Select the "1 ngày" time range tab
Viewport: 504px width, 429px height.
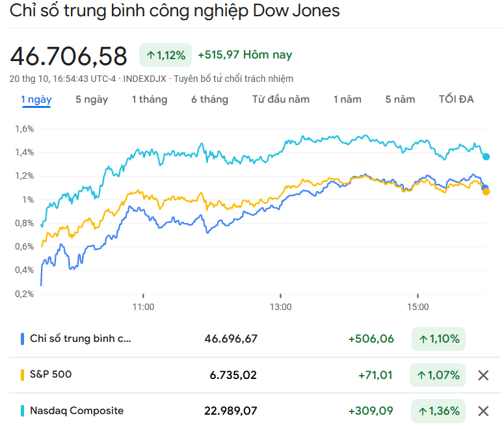click(36, 99)
